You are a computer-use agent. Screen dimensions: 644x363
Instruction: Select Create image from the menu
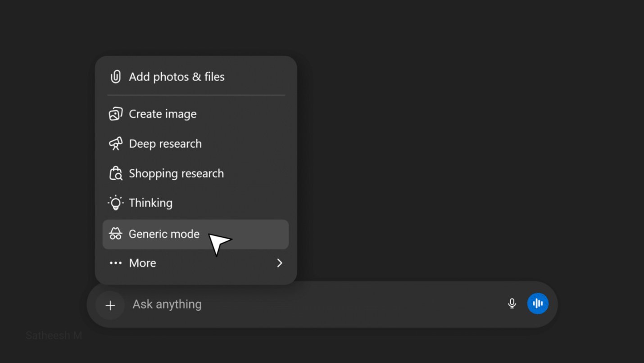click(196, 114)
